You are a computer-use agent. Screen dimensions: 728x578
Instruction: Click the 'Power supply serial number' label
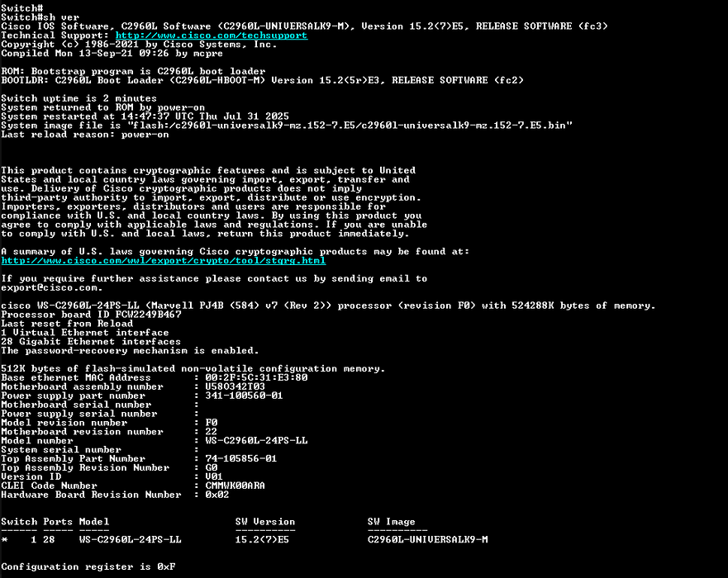pos(79,414)
